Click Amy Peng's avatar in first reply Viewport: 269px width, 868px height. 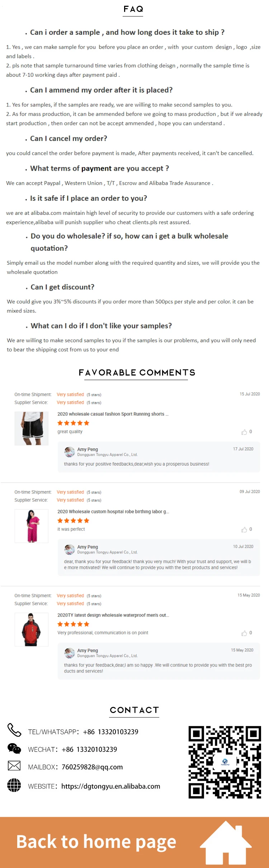point(69,452)
